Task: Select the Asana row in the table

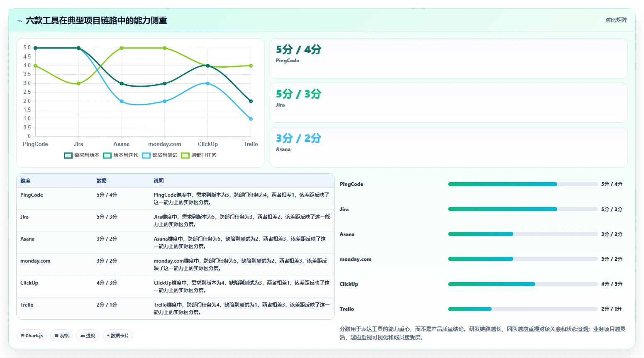Action: pyautogui.click(x=176, y=242)
